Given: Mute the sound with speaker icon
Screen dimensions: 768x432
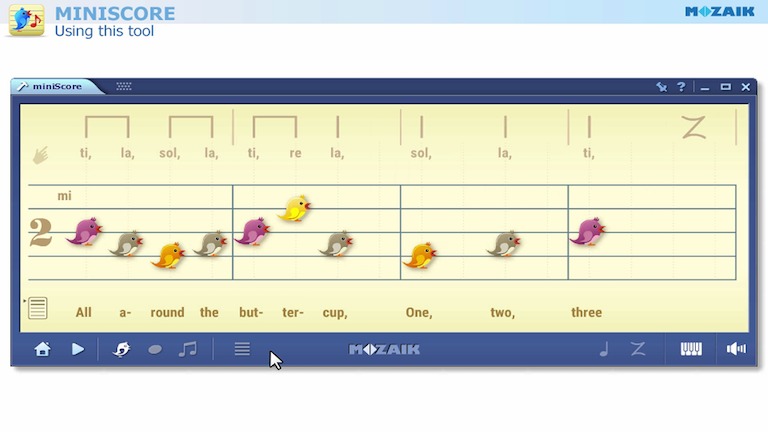Looking at the screenshot, I should (737, 349).
